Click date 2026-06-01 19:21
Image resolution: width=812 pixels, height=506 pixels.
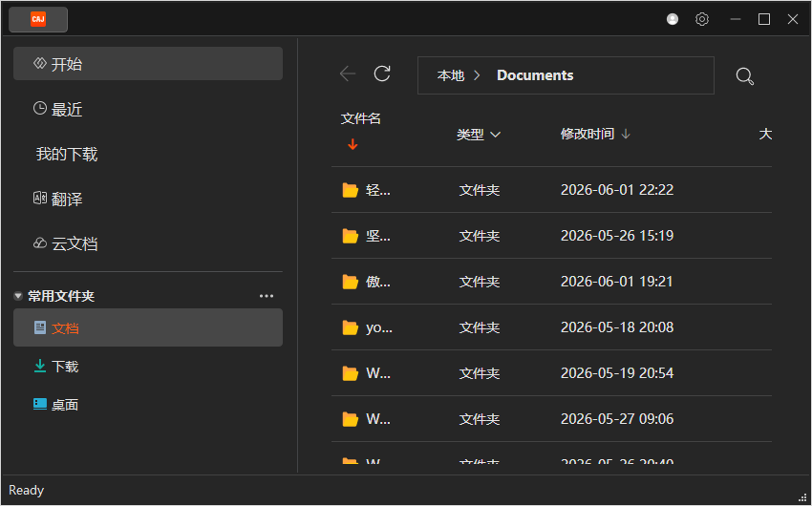tap(617, 282)
